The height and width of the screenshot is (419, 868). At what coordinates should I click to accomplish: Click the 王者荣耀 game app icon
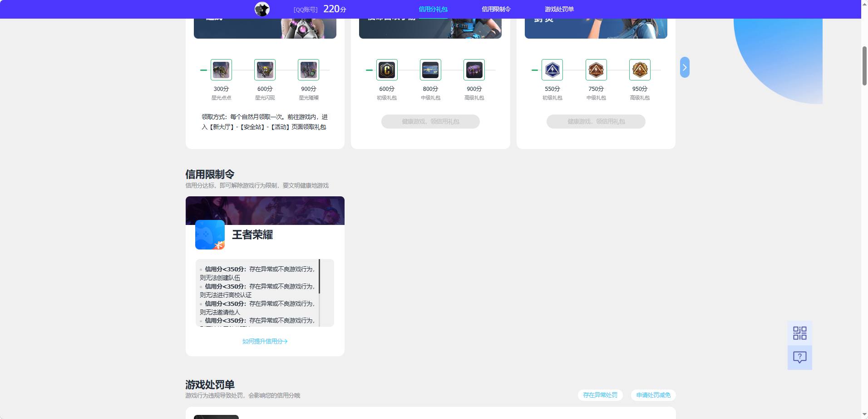point(210,234)
